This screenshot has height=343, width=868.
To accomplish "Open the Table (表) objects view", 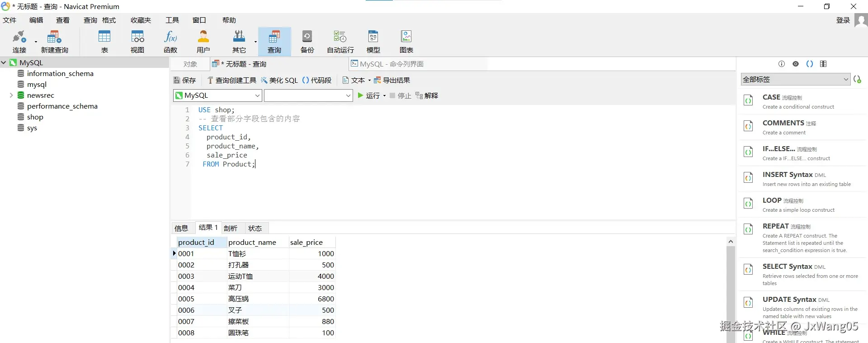I will coord(104,42).
